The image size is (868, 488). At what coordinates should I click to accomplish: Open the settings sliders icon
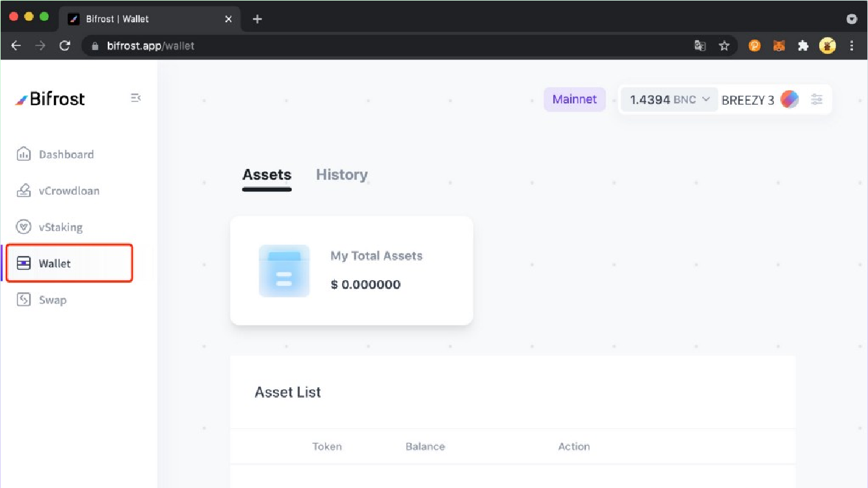(x=817, y=99)
